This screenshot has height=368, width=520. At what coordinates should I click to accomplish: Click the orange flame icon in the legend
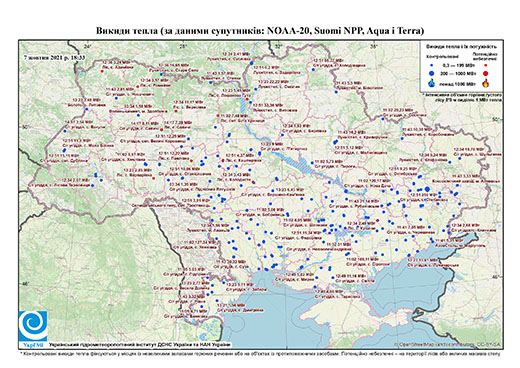point(486,83)
